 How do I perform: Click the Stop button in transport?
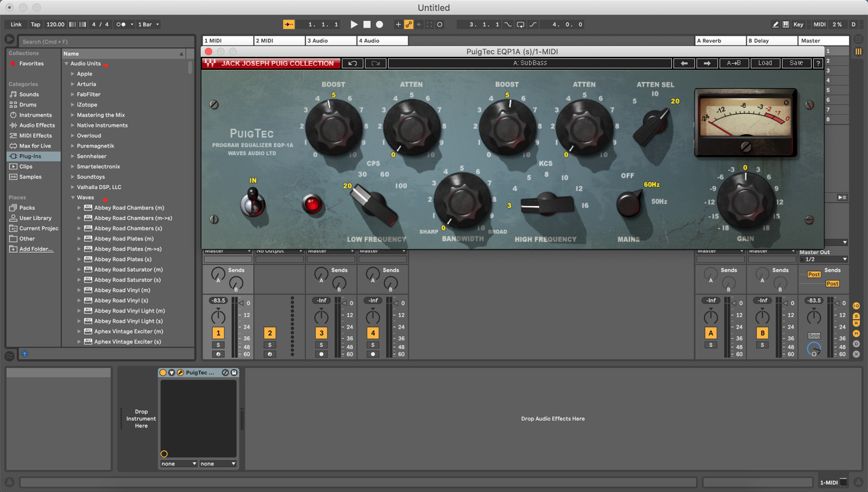coord(367,24)
